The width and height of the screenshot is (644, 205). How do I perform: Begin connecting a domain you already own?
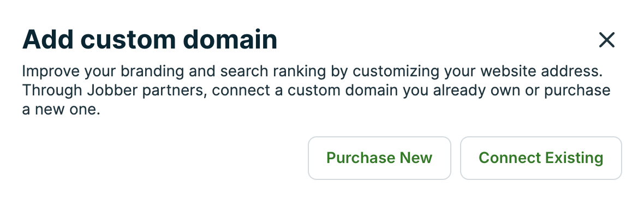[541, 158]
